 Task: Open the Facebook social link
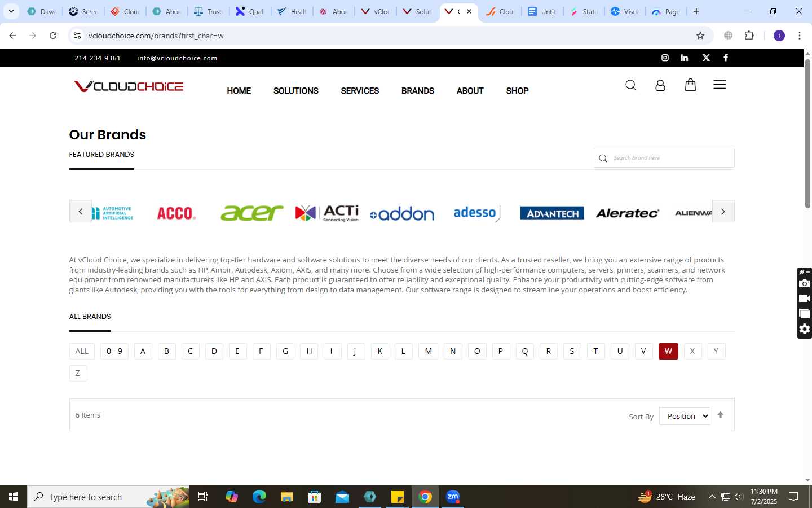(x=726, y=58)
